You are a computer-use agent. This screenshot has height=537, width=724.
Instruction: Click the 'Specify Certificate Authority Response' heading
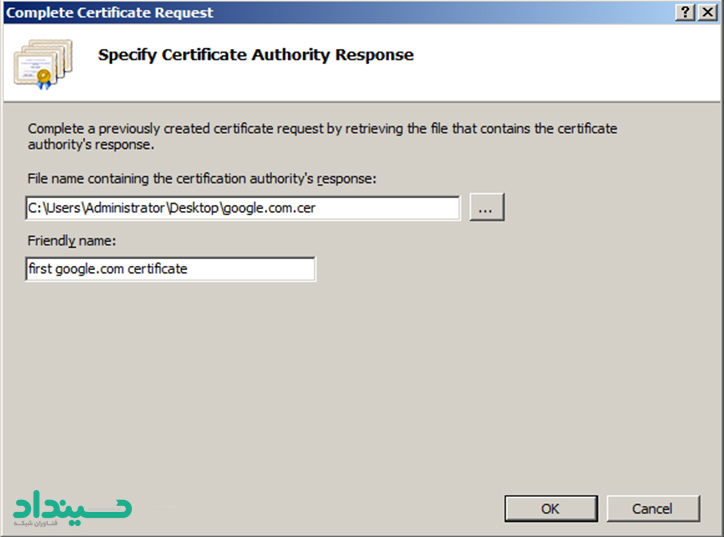click(256, 55)
